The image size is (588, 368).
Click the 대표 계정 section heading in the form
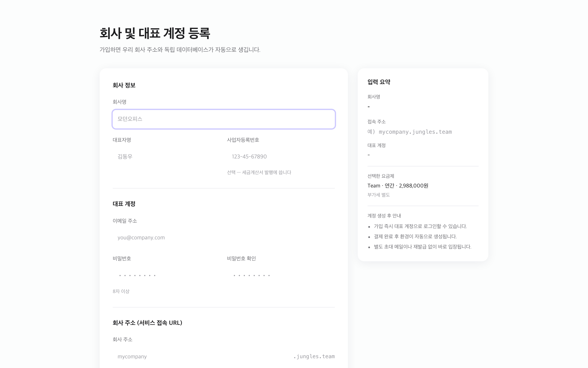[x=124, y=204]
